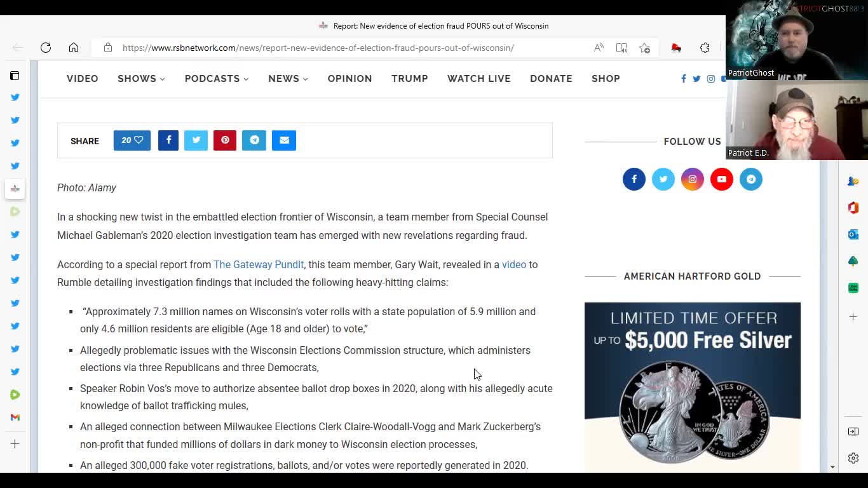The width and height of the screenshot is (868, 488).
Task: Open the TRUMP menu item
Action: click(x=410, y=79)
